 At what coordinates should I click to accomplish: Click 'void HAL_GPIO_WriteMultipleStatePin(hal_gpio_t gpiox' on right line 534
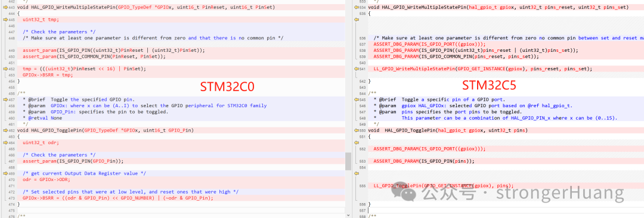498,7
